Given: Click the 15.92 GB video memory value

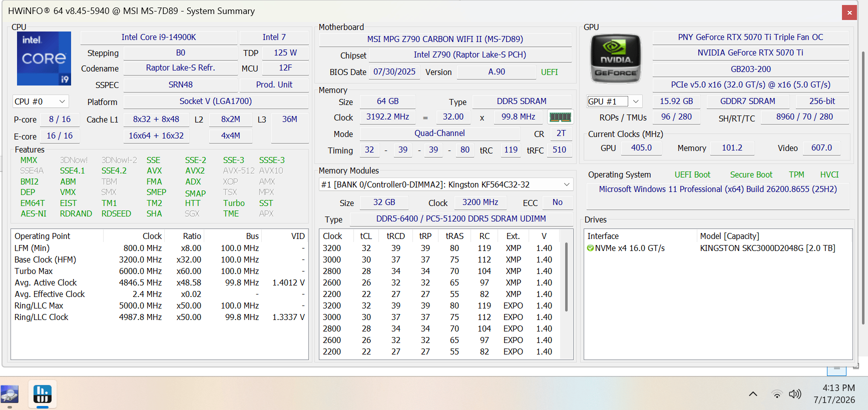Looking at the screenshot, I should 676,101.
